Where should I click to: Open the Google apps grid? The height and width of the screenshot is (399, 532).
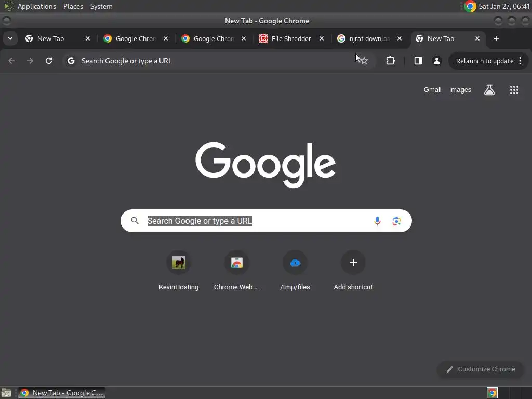[x=514, y=90]
